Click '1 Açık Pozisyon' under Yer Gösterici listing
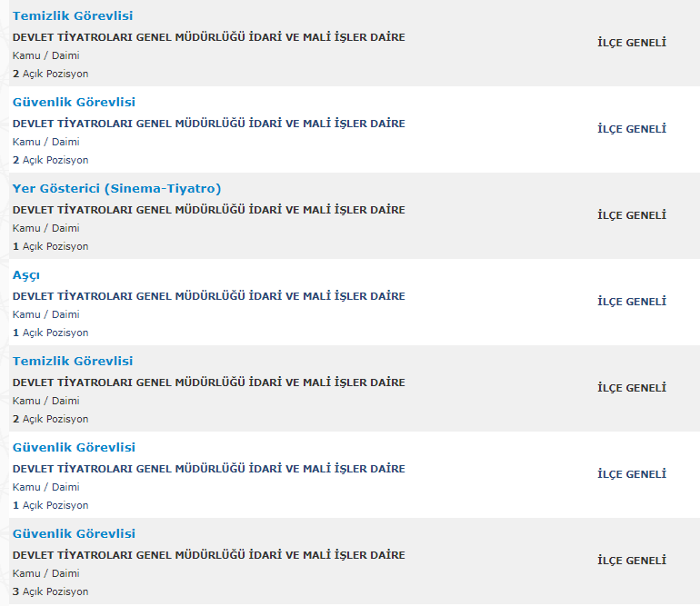This screenshot has height=606, width=700. pos(50,246)
